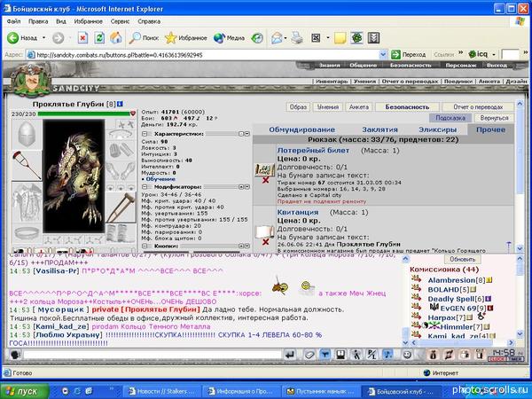Click the brown crutch shield slot

121,208
